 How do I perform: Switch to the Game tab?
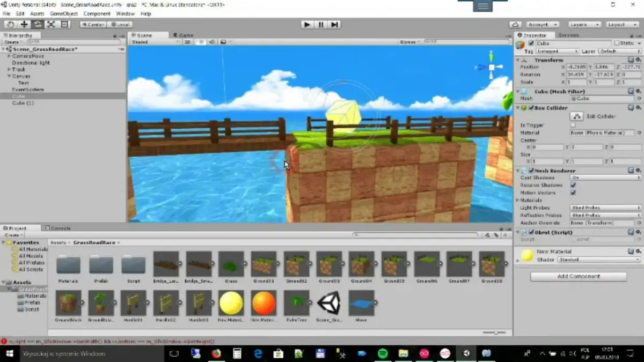tap(186, 35)
